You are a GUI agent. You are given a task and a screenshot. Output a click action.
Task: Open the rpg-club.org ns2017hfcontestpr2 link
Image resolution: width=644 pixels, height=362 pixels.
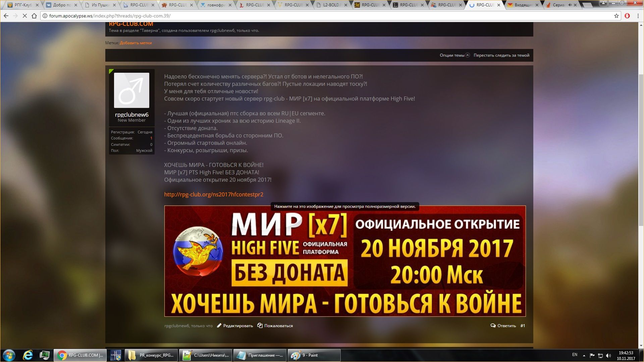pos(214,194)
